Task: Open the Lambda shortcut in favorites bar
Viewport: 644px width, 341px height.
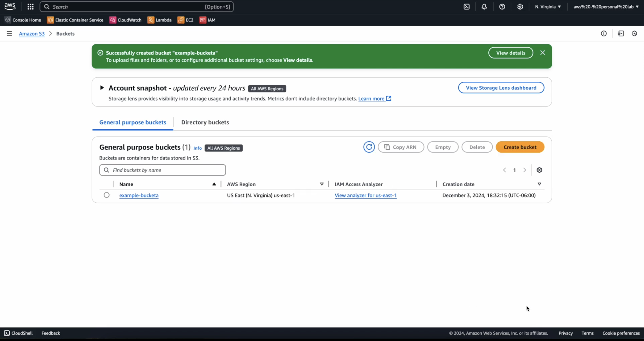Action: [159, 20]
